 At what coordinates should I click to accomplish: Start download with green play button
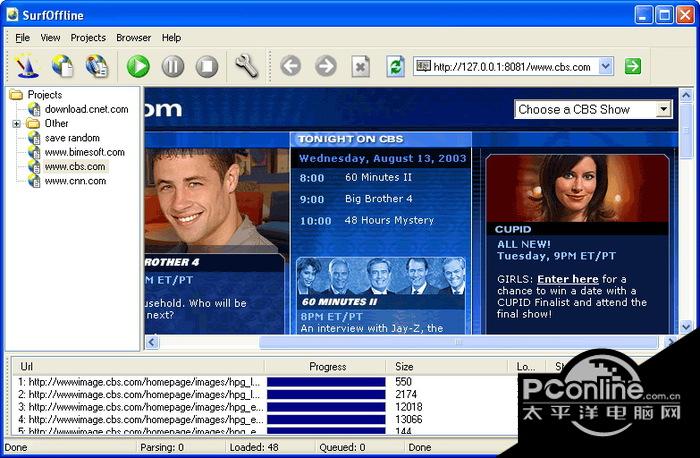click(x=138, y=67)
